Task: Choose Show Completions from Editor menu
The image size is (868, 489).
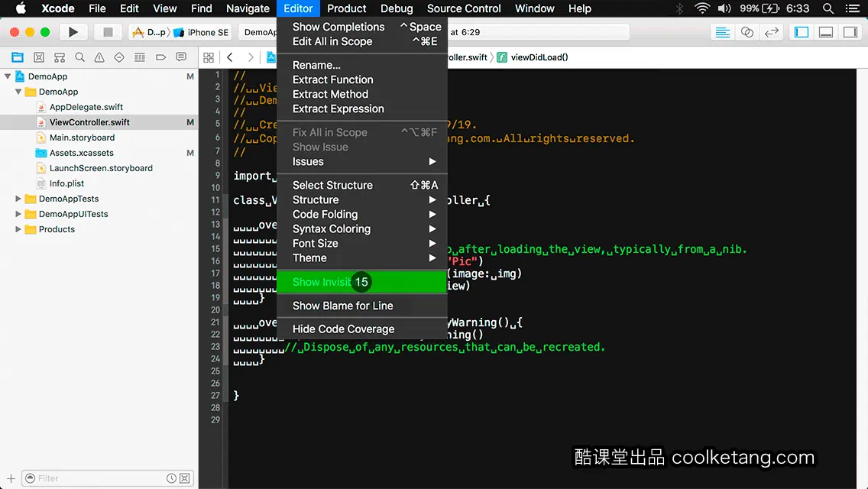Action: (362, 27)
